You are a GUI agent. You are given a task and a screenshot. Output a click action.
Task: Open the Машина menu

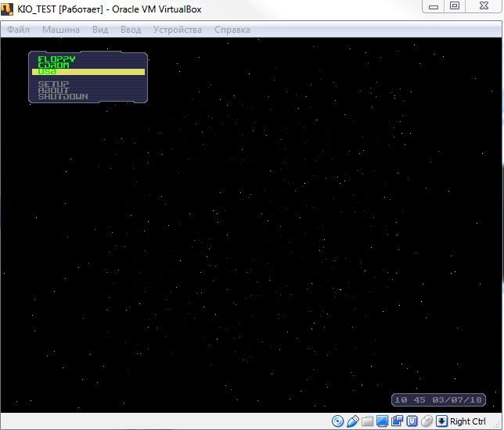tap(61, 30)
